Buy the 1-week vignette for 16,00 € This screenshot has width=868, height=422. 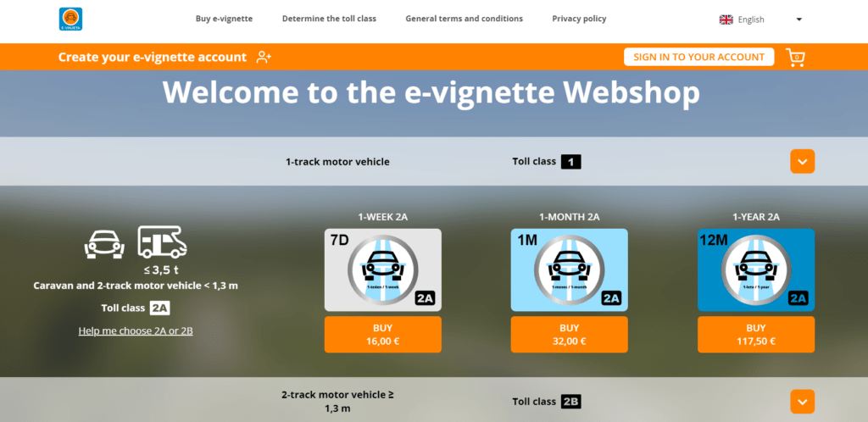click(382, 335)
